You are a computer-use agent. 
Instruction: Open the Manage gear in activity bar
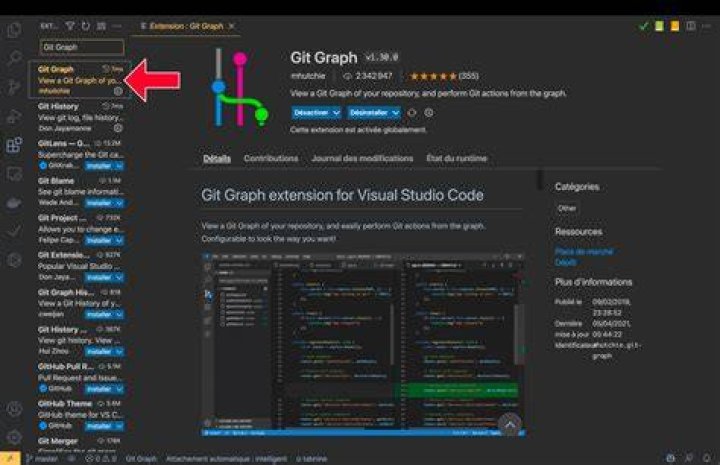coord(14,437)
